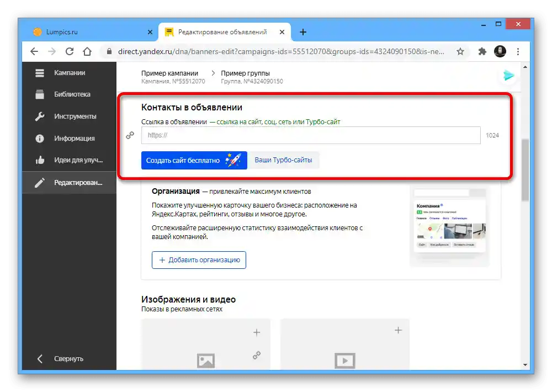The height and width of the screenshot is (392, 552).
Task: Click the thumbs-up Идеи для улучшения icon
Action: tap(40, 160)
